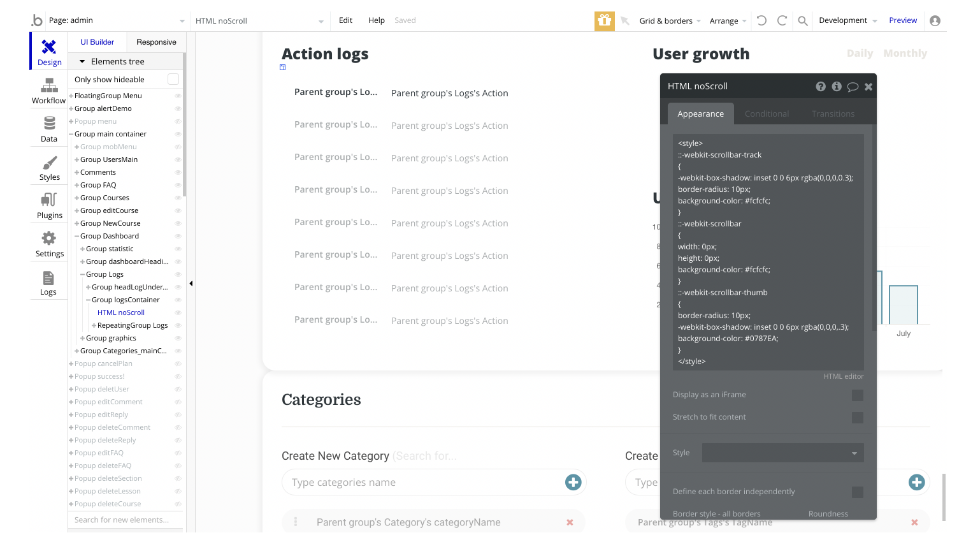Screen dimensions: 980x542
Task: Toggle the Stretch to fit content checkbox
Action: 858,418
